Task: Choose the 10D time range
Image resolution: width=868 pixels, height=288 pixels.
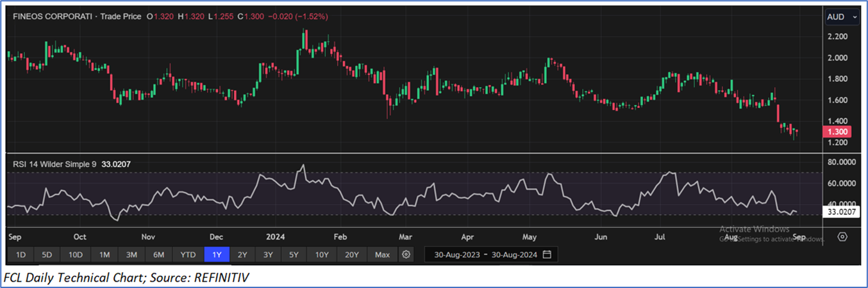Action: (76, 255)
